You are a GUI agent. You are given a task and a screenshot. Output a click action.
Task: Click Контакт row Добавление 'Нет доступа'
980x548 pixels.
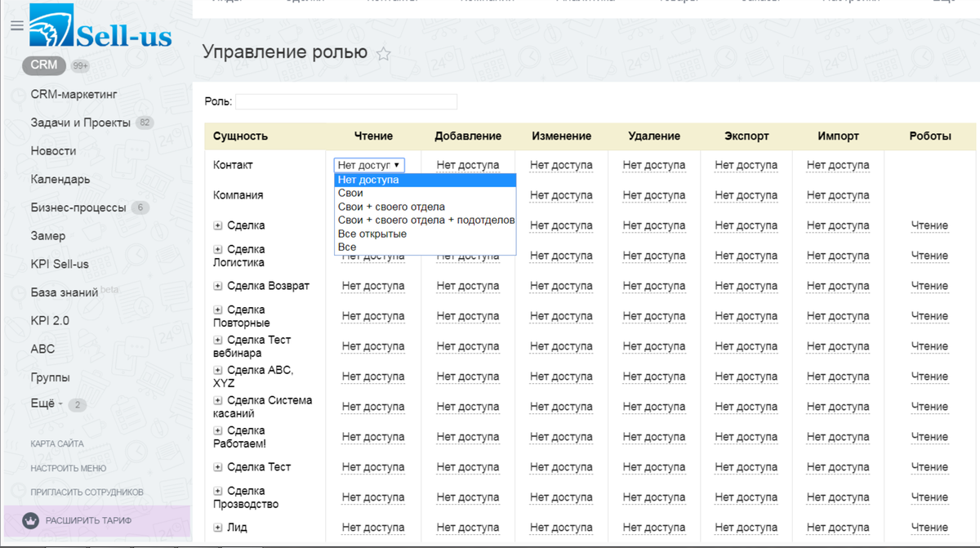(x=468, y=165)
